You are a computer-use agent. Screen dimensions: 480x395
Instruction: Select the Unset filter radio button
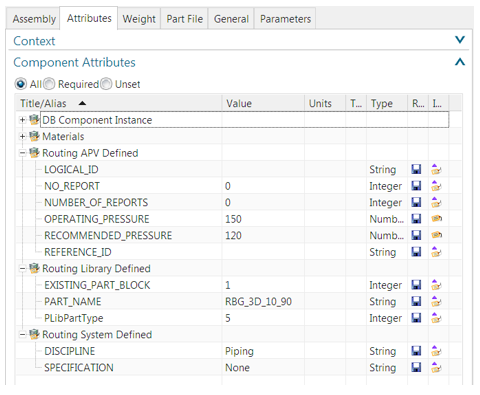click(106, 84)
